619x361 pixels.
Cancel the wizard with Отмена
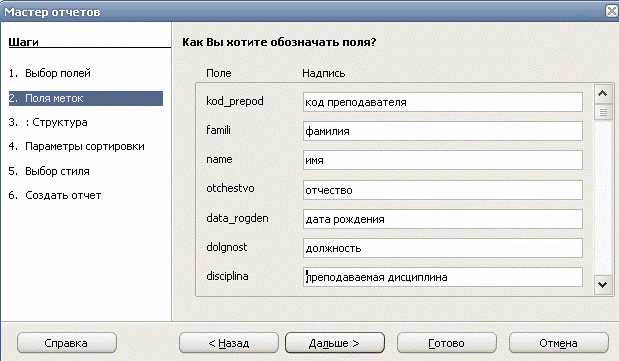click(559, 343)
